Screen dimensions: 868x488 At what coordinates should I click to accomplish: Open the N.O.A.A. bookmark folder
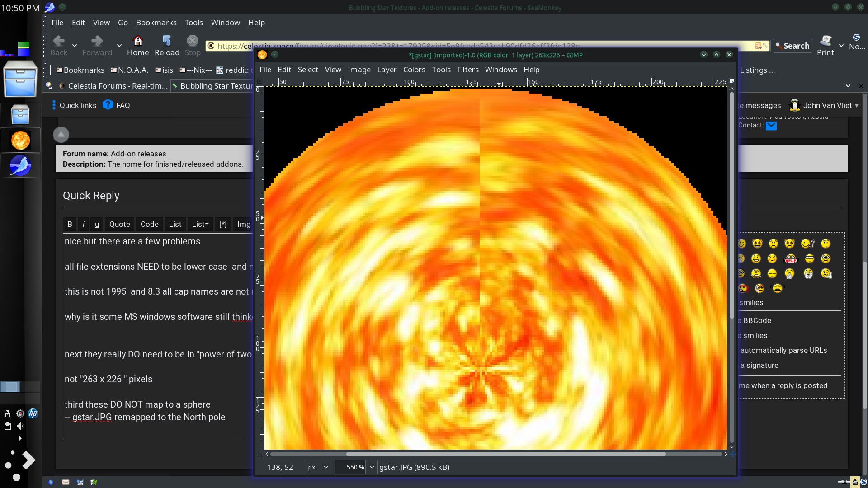(130, 70)
